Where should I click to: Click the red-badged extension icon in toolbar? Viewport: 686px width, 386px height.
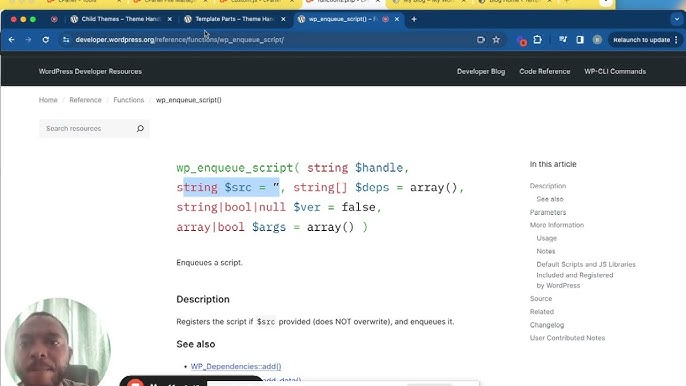click(521, 41)
